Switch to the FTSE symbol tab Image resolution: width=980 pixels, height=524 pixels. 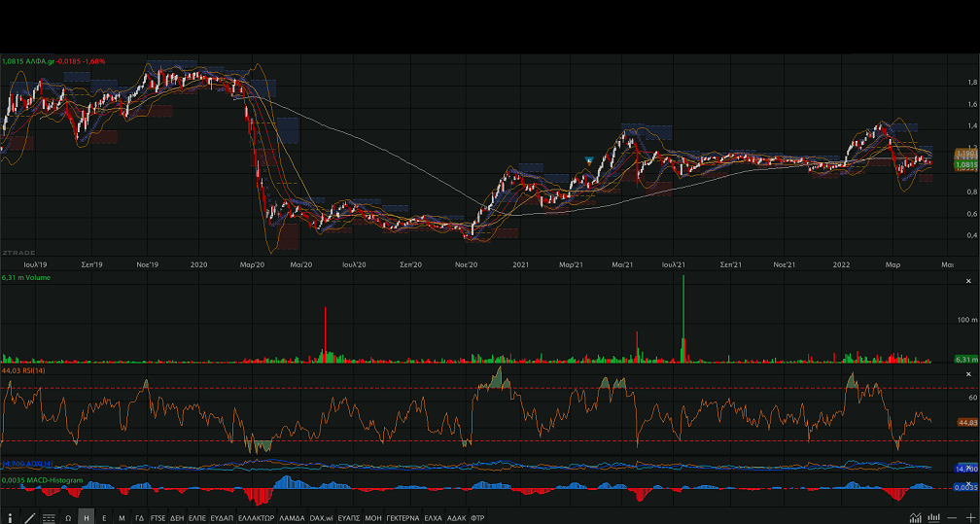pos(157,518)
